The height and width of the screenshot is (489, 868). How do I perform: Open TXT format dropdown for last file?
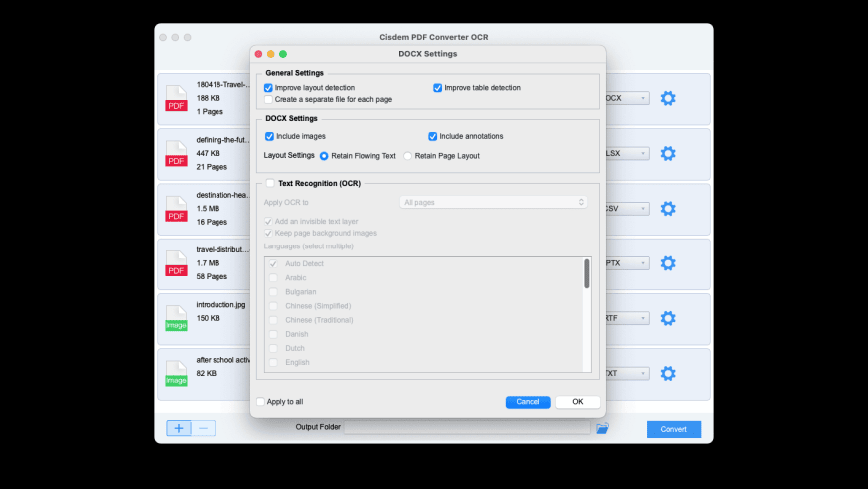click(x=627, y=373)
